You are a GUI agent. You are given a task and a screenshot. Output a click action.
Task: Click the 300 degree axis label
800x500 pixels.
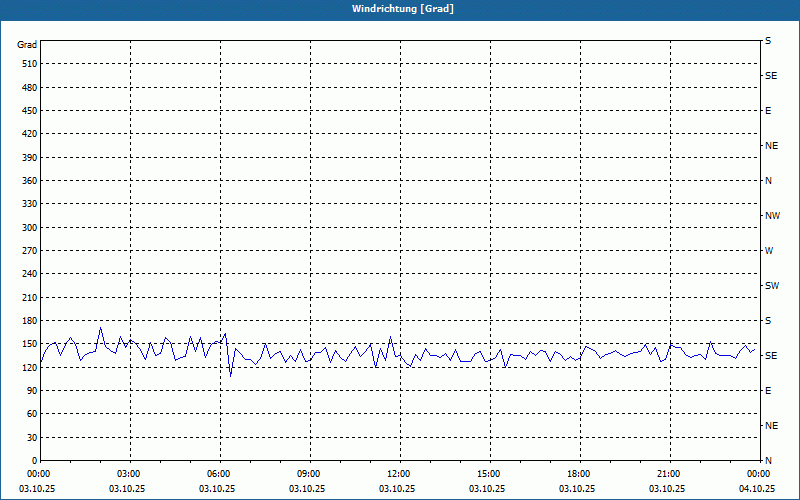[x=30, y=228]
